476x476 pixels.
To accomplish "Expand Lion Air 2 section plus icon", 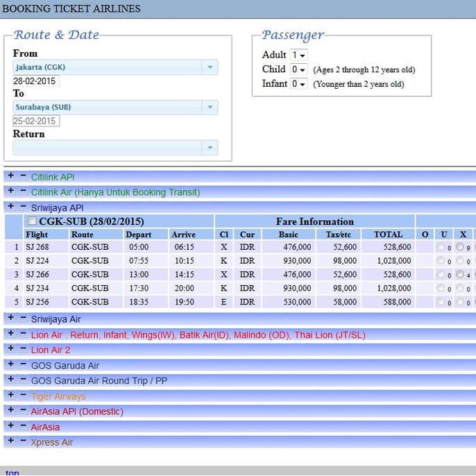I will pos(10,349).
